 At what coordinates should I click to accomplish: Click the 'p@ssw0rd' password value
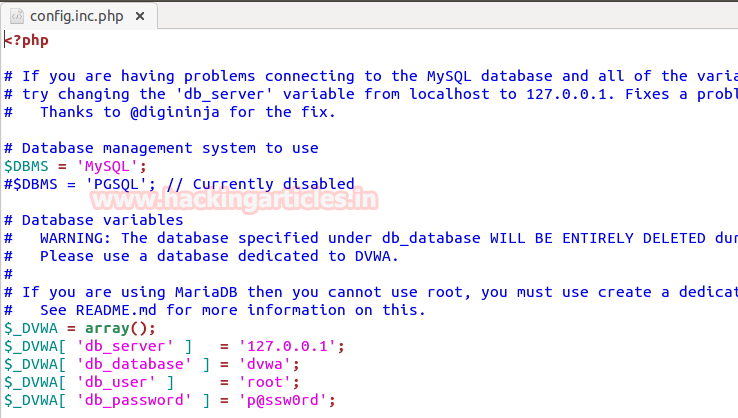[286, 400]
